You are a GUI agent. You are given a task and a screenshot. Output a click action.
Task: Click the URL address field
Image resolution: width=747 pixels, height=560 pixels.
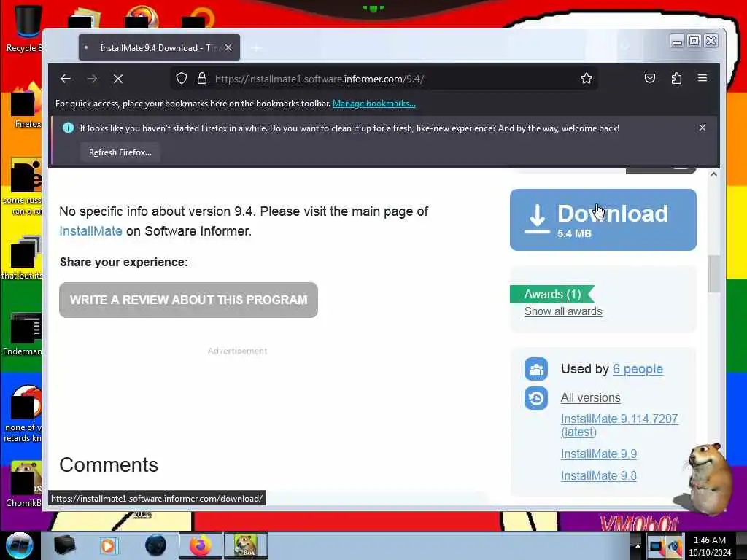[384, 79]
